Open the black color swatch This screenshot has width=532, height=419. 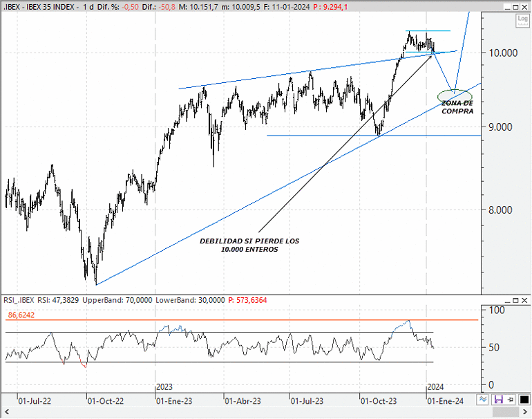pyautogui.click(x=524, y=400)
